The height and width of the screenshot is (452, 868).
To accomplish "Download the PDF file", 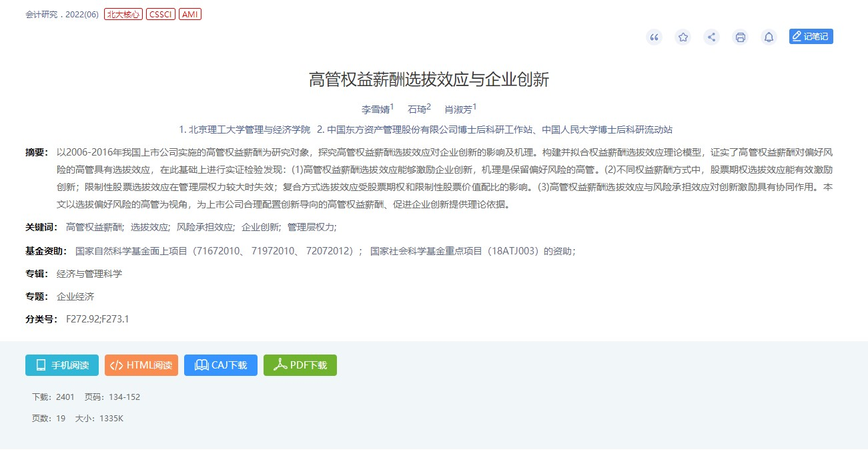I will (300, 365).
